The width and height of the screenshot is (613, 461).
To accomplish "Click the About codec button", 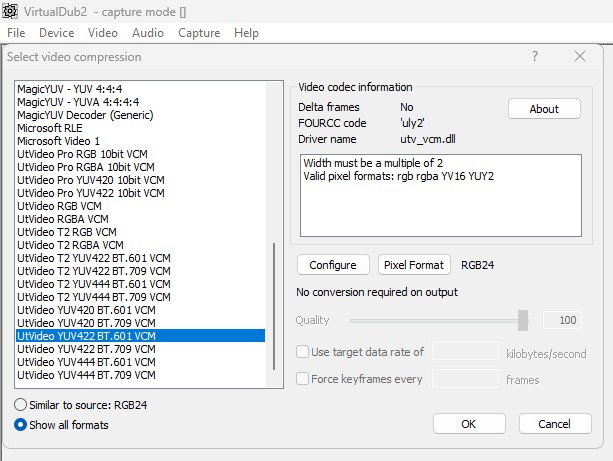I will 544,109.
